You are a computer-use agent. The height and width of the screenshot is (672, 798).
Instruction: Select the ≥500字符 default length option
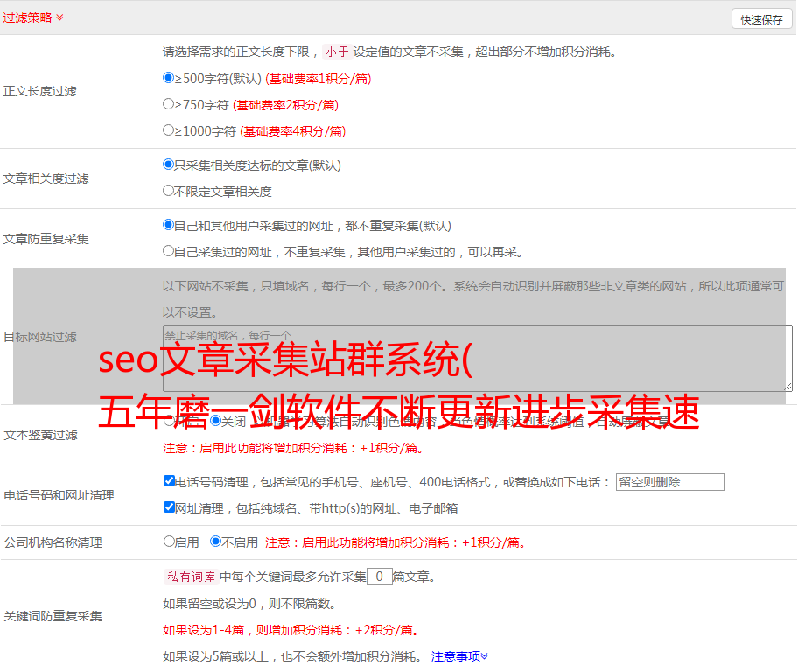pos(169,78)
